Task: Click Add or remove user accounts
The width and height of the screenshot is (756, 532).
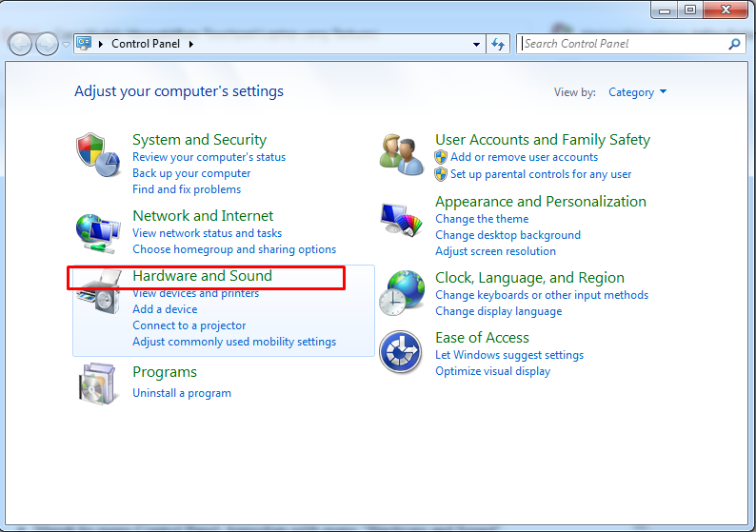Action: tap(524, 157)
